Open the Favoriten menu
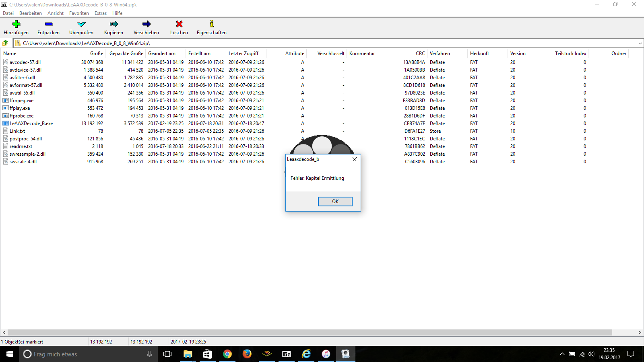The width and height of the screenshot is (644, 362). point(79,13)
